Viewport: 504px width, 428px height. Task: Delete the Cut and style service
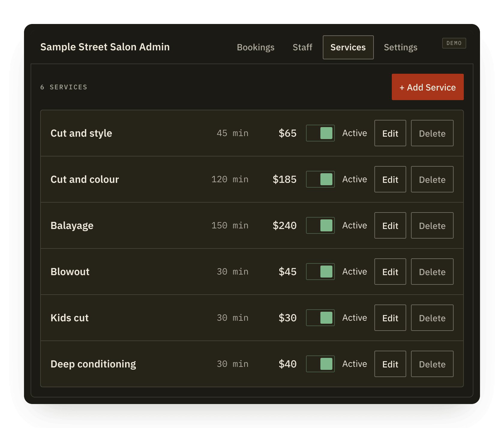click(x=432, y=133)
